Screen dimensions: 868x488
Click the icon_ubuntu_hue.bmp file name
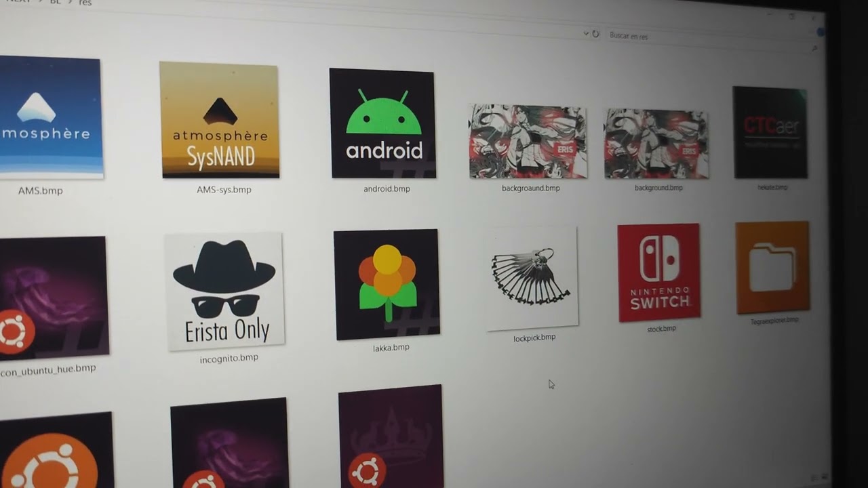pos(48,369)
